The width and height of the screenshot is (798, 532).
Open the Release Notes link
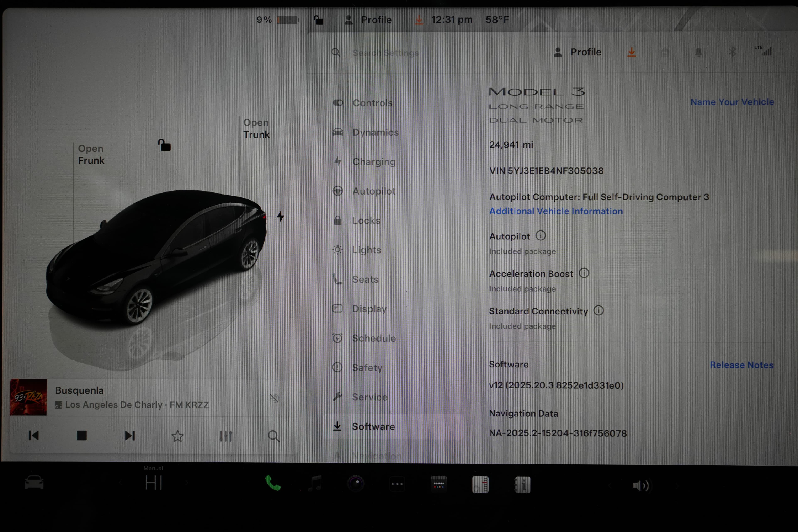click(742, 365)
